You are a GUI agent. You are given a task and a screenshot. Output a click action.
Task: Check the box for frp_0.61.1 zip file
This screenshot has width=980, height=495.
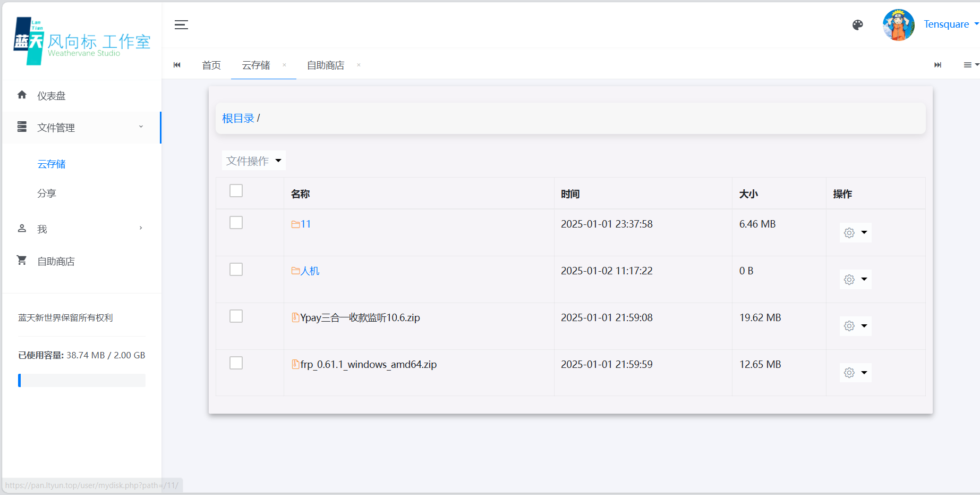tap(236, 363)
